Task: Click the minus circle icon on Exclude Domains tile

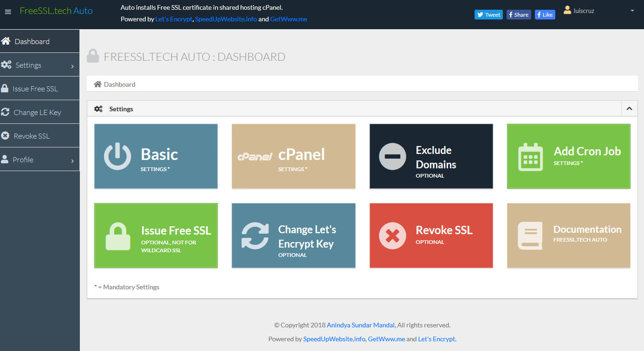Action: pos(392,156)
